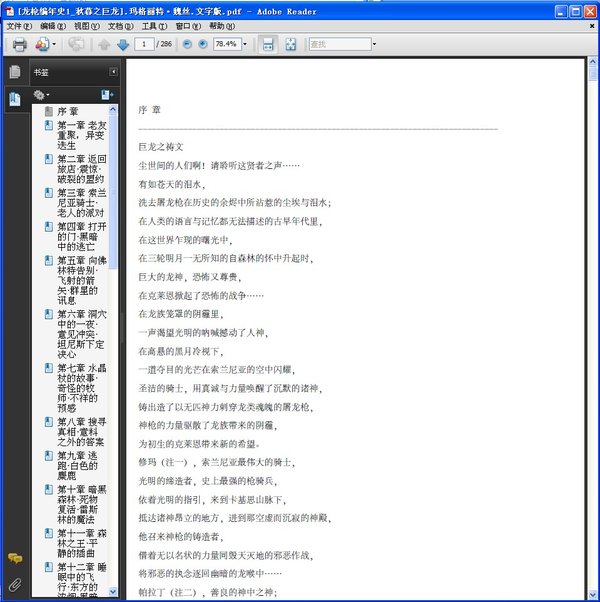Go to previous page with up arrow

(104, 45)
